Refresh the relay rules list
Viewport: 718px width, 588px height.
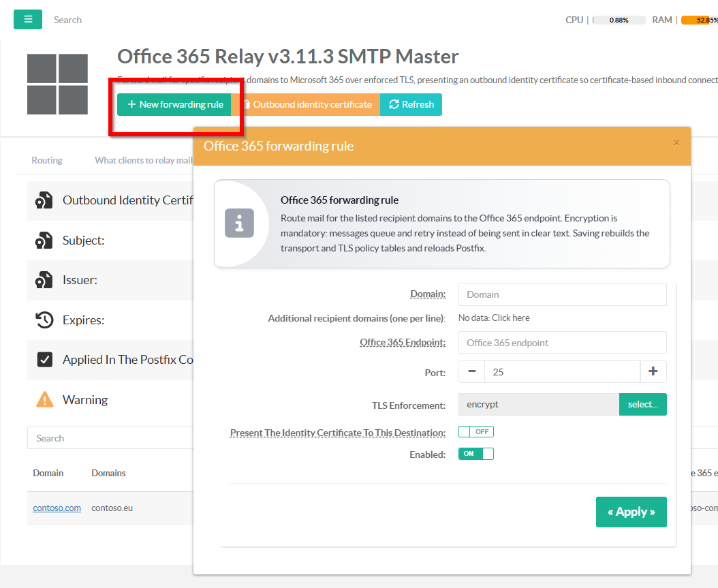[411, 104]
